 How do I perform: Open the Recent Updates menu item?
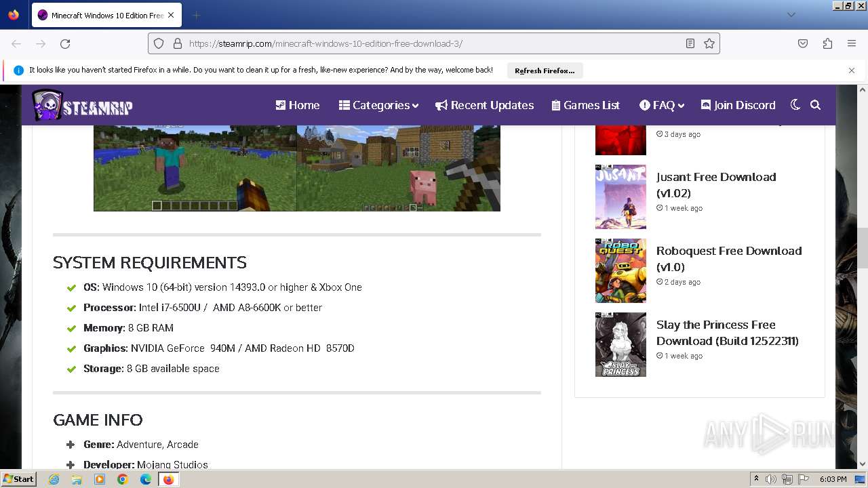pos(484,105)
